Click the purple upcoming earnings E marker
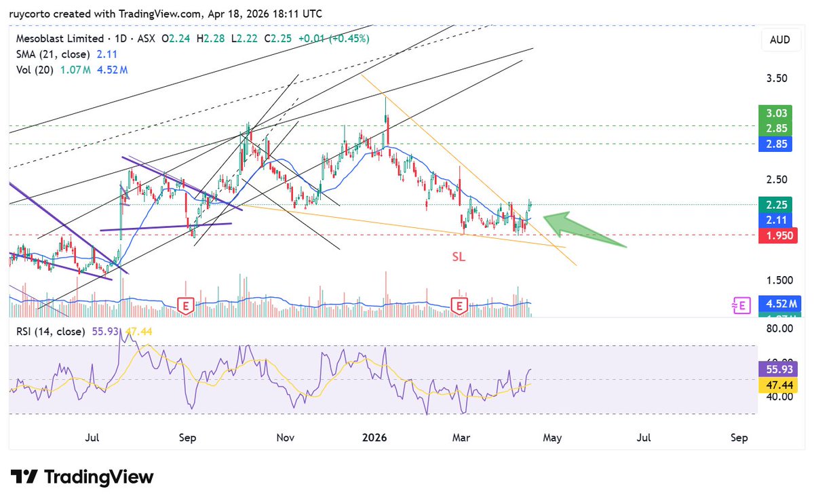Screen dimensions: 814x504 pos(743,305)
